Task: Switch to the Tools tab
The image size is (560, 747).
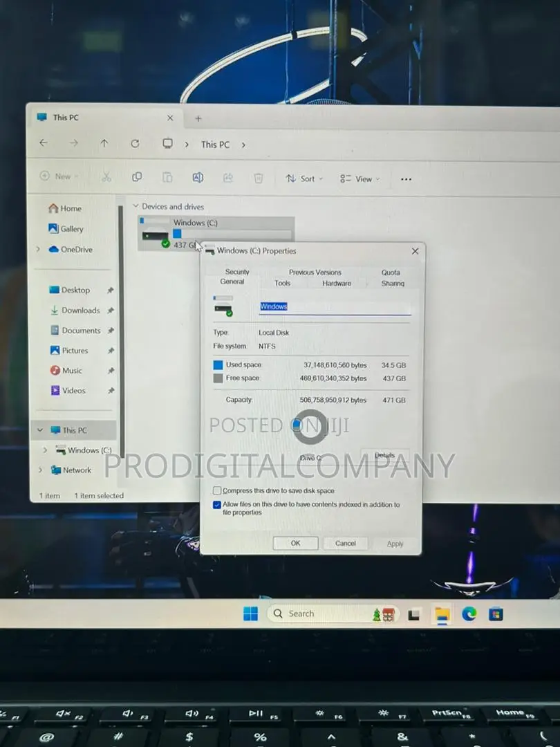Action: 282,283
